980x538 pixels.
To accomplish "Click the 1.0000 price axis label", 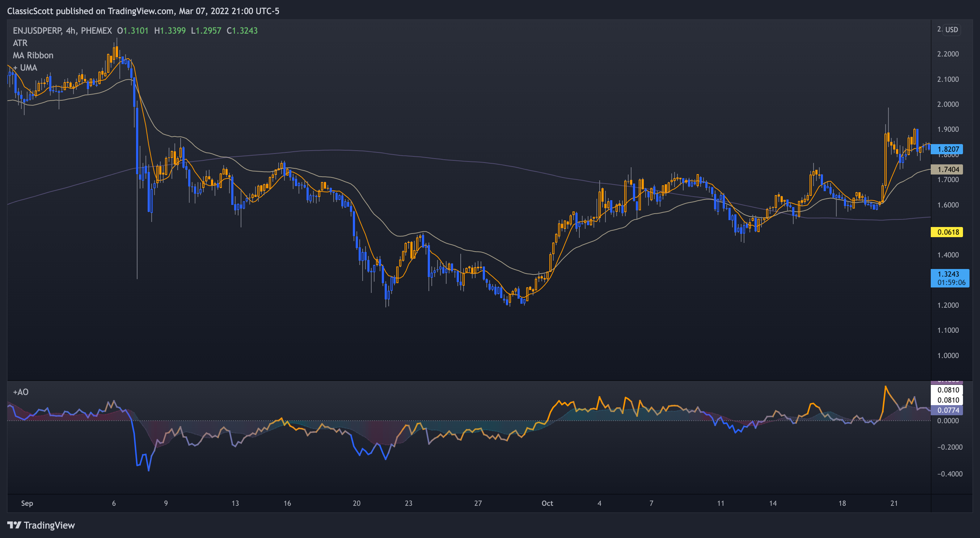I will tap(948, 356).
